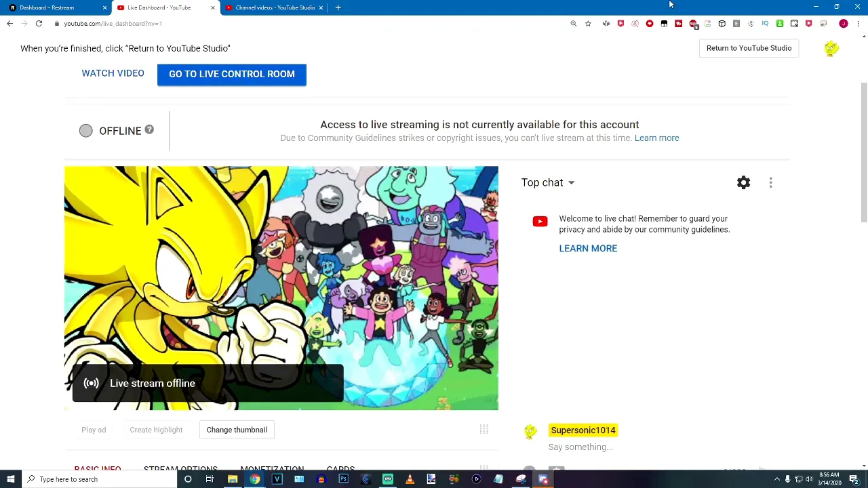Open VLC media player from the taskbar
The height and width of the screenshot is (488, 868).
pos(410,479)
